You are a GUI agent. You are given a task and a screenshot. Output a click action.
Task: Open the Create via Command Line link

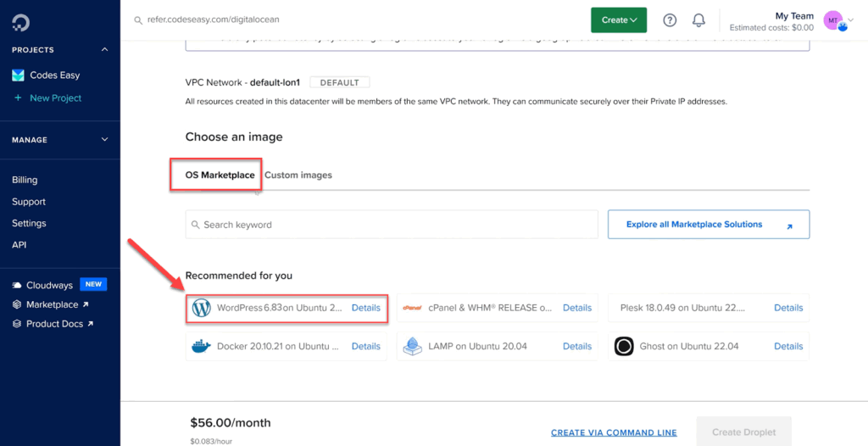pyautogui.click(x=614, y=432)
